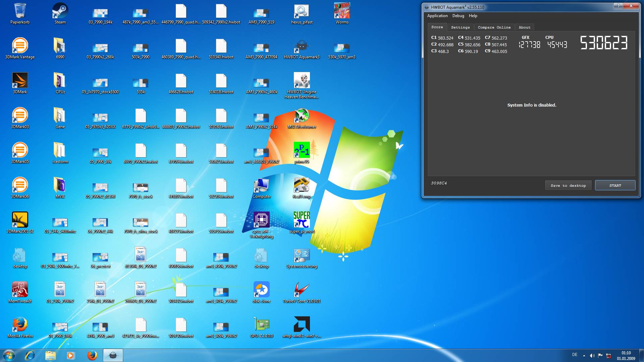Launch the TurboV Core V1.03.01 shortcut
The image size is (644, 362).
click(x=302, y=292)
